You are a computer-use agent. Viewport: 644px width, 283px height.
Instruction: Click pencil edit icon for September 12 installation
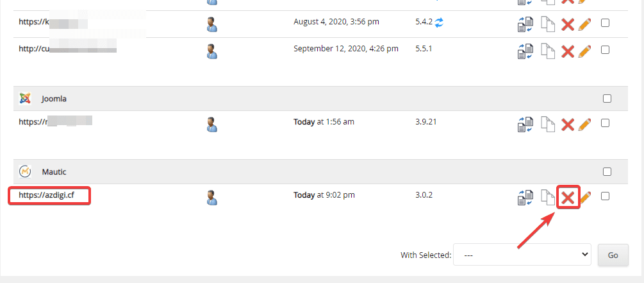(584, 51)
